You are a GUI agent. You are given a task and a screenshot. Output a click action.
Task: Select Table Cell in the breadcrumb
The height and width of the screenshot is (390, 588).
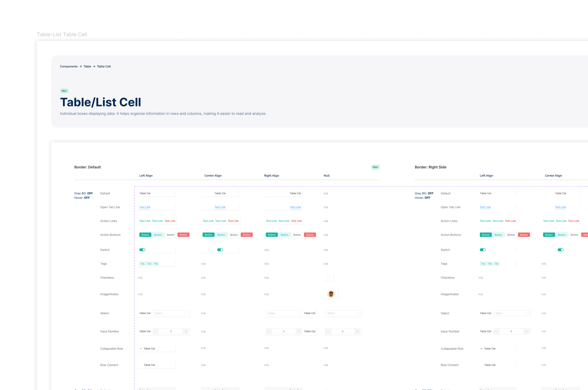pyautogui.click(x=104, y=66)
